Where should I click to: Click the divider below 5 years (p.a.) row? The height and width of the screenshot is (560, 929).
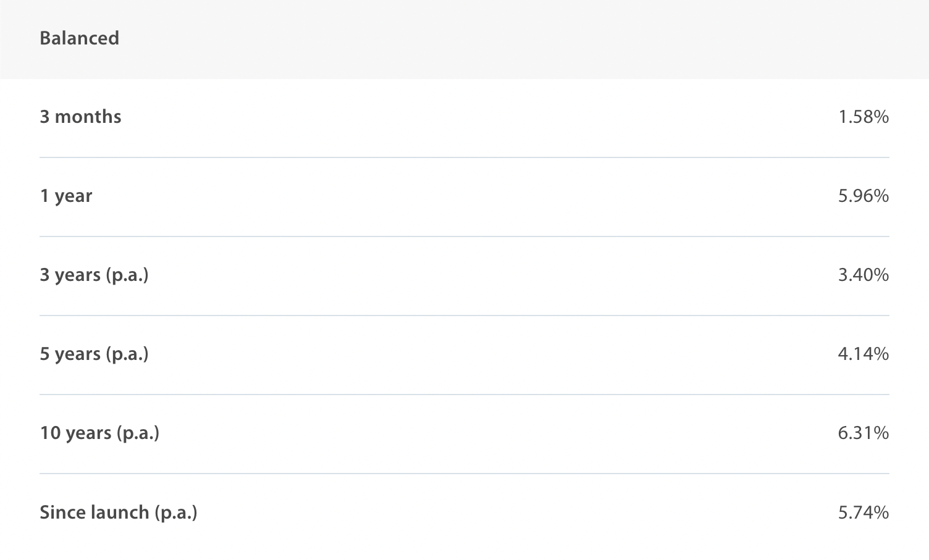(x=464, y=395)
